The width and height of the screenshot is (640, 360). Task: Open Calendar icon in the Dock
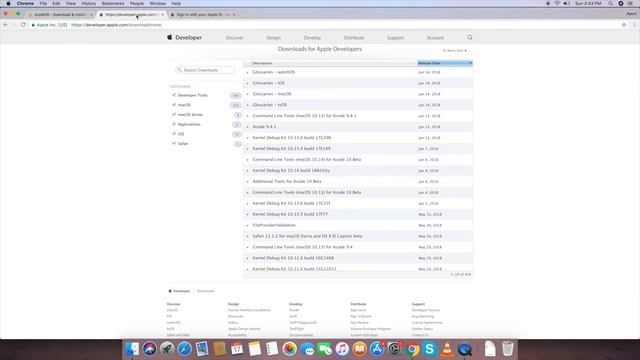point(237,349)
